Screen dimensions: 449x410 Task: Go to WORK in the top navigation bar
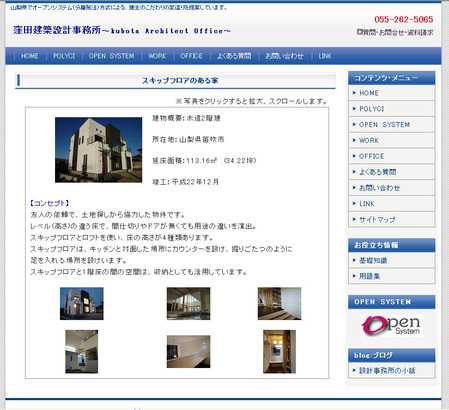(157, 56)
